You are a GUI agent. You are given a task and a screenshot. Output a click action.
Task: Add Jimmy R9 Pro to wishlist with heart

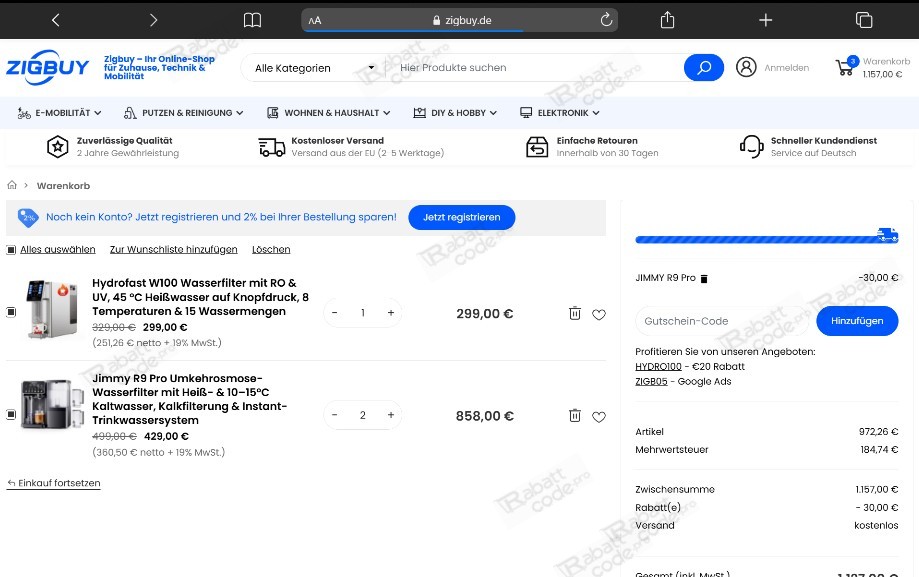click(x=598, y=417)
